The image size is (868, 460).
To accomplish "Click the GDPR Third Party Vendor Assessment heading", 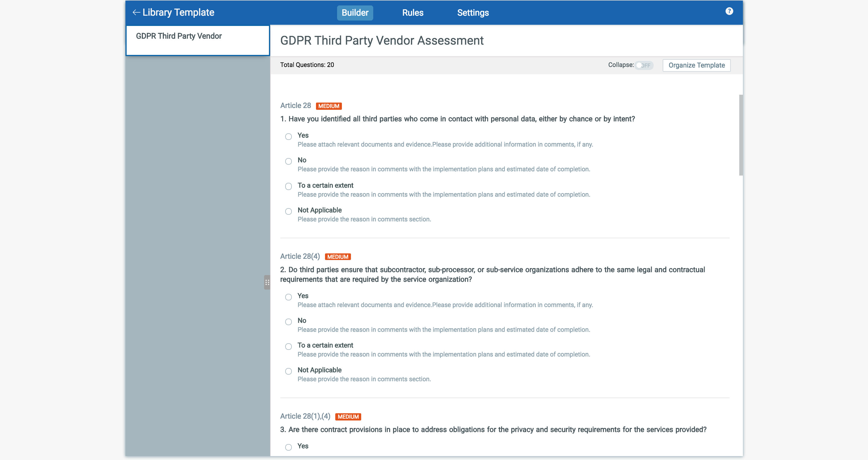I will [x=382, y=40].
